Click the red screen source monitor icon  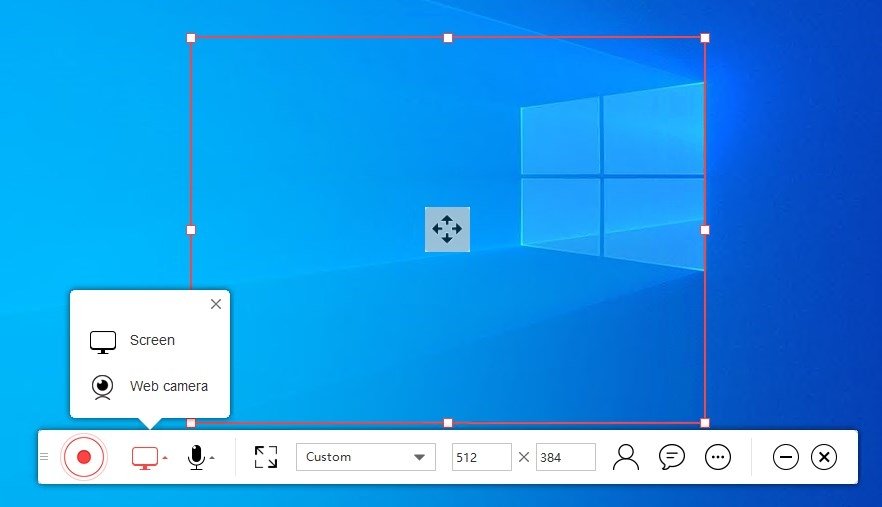pyautogui.click(x=145, y=457)
